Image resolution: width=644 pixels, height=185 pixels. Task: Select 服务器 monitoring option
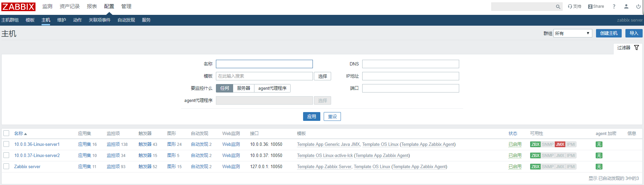244,88
